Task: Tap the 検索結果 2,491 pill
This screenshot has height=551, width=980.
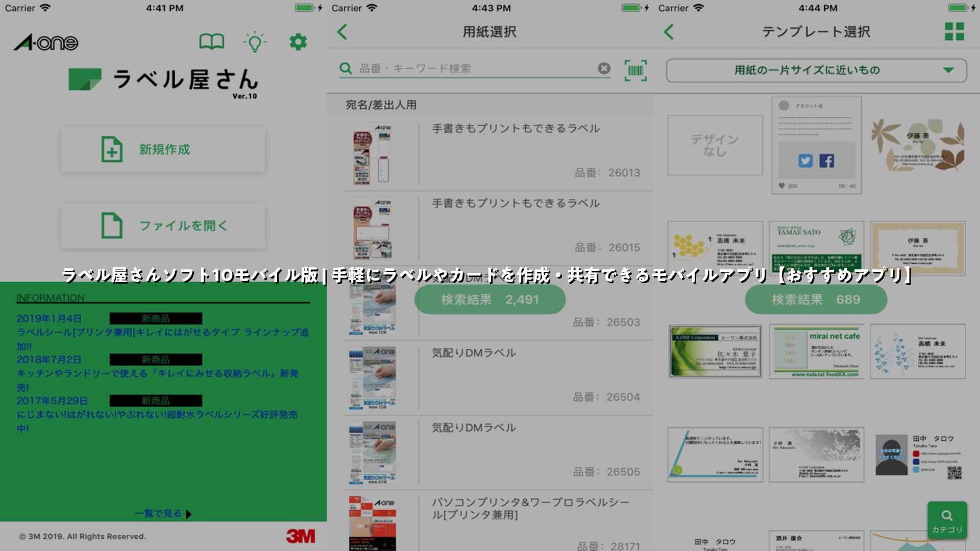Action: coord(490,299)
